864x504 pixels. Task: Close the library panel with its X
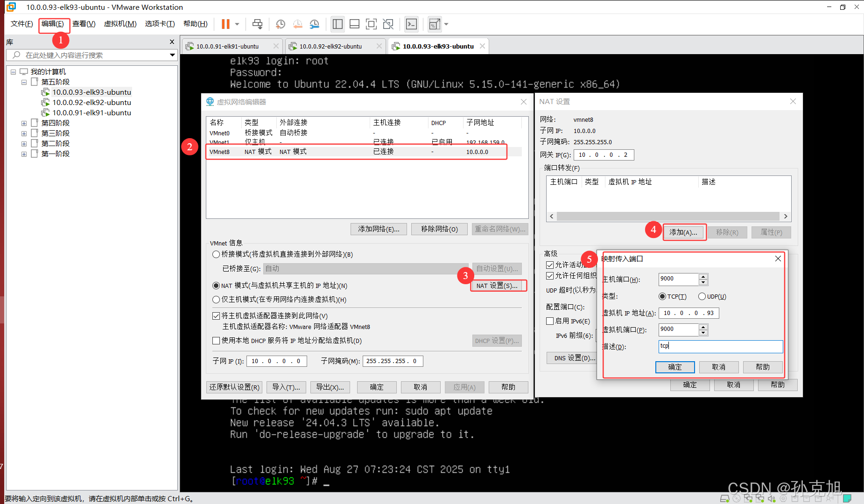tap(172, 42)
